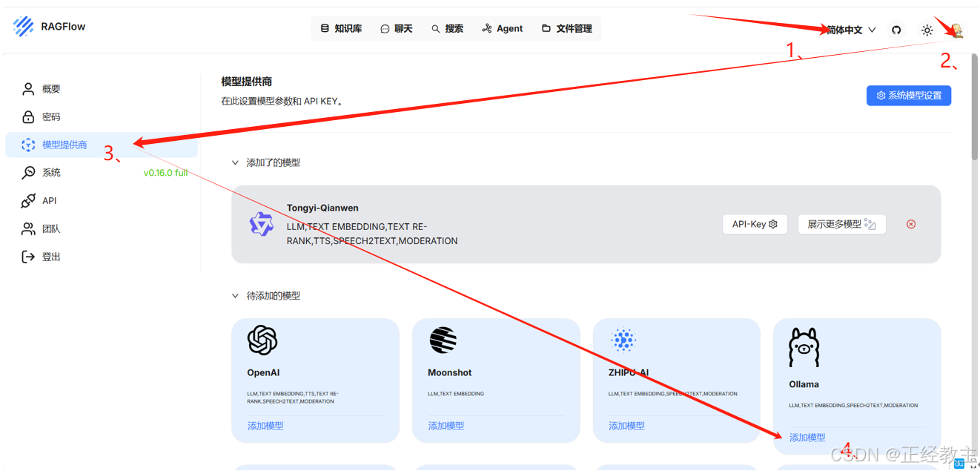Click 添加模型 under Ollama

click(807, 438)
